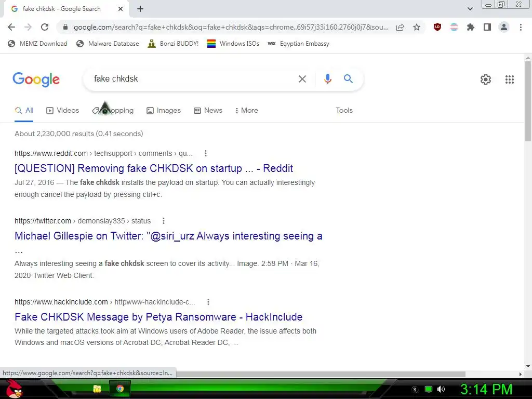This screenshot has height=399, width=532.
Task: Open the green monitor tray icon
Action: point(429,389)
